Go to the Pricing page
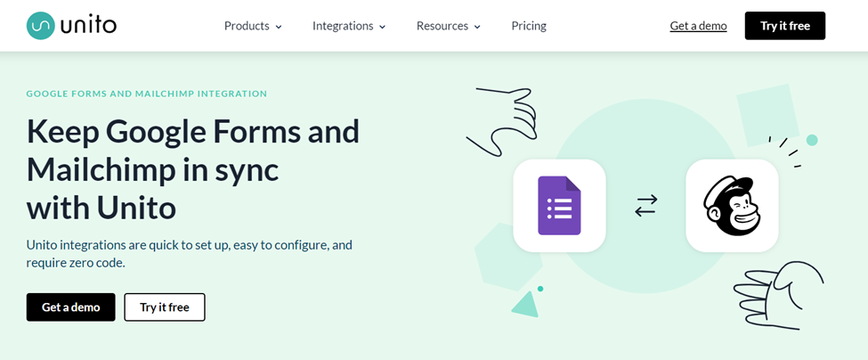The image size is (868, 360). coord(529,26)
